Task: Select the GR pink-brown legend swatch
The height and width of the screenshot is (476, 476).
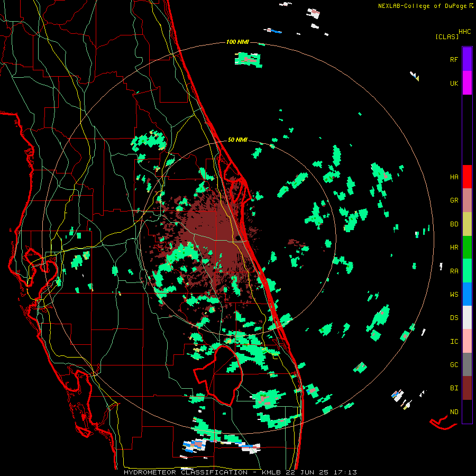Action: point(467,200)
